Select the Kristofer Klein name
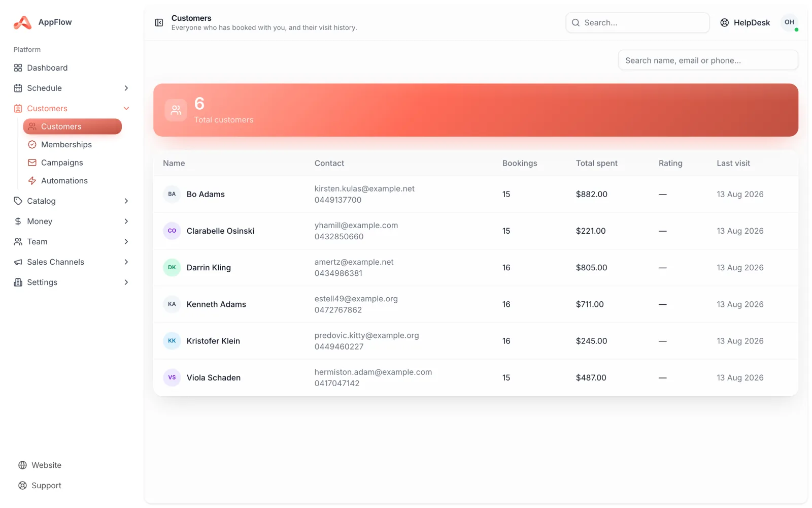This screenshot has height=508, width=812. tap(213, 340)
